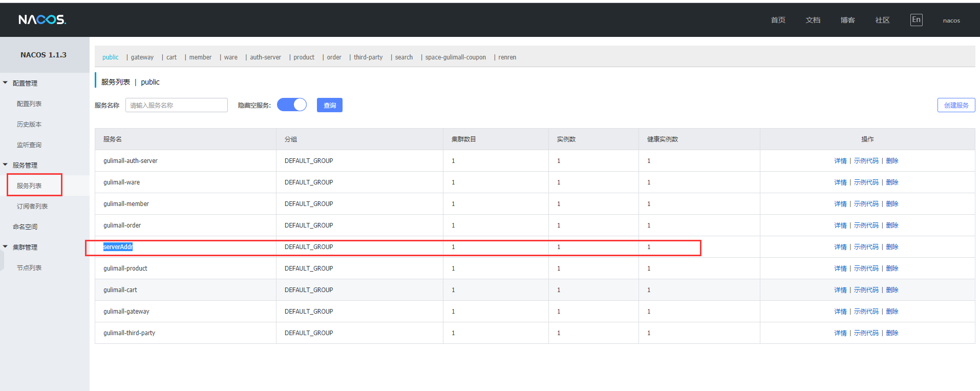
Task: Click the gulimall-gateway service name
Action: [126, 312]
